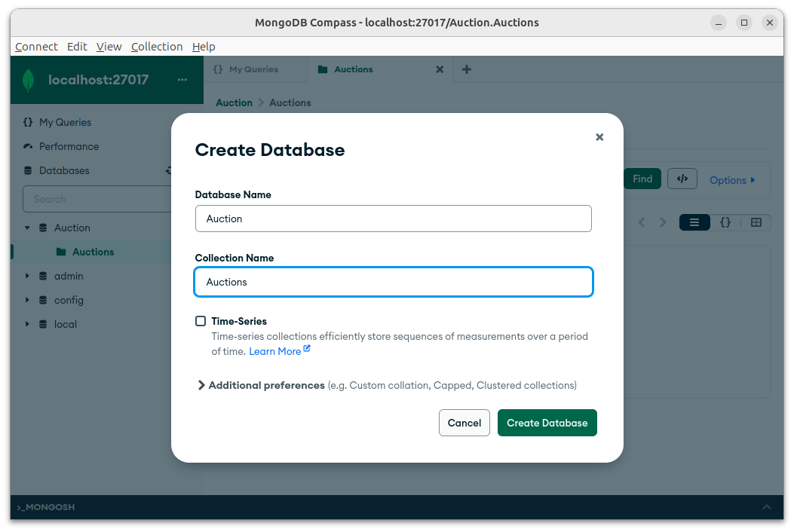Expand the mongosh panel chevron
The width and height of the screenshot is (794, 532).
click(767, 507)
